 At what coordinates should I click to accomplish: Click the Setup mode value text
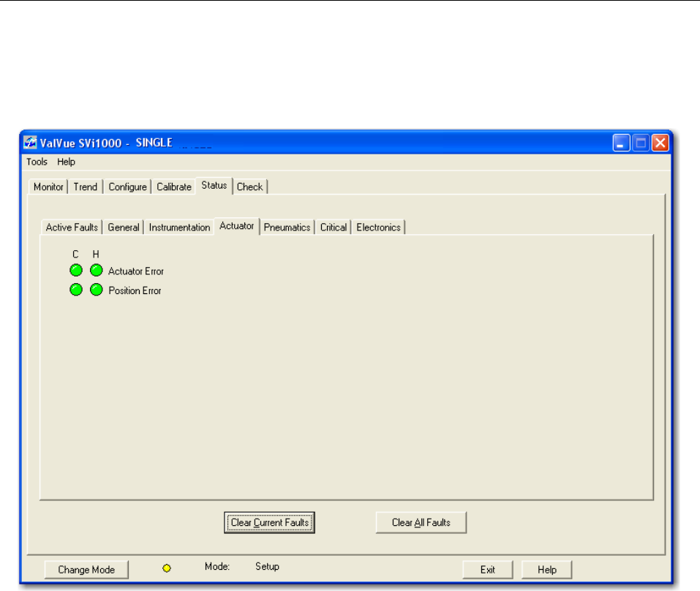click(268, 566)
